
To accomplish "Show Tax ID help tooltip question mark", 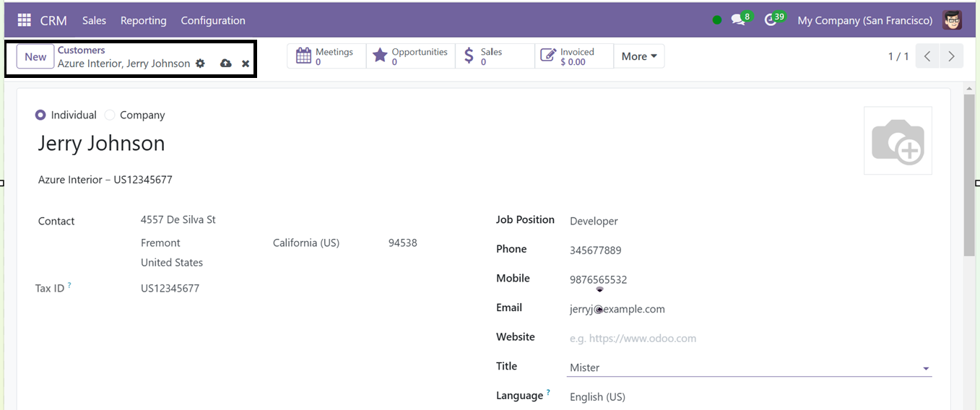I will 69,286.
